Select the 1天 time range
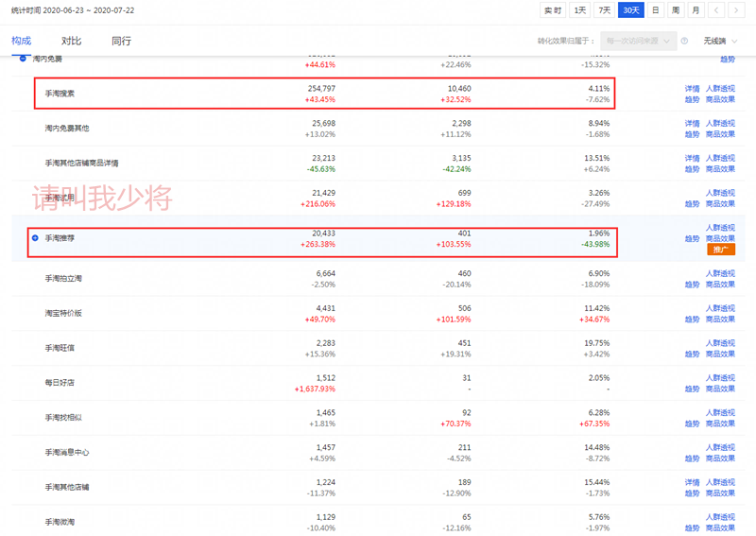The height and width of the screenshot is (536, 756). click(x=580, y=10)
